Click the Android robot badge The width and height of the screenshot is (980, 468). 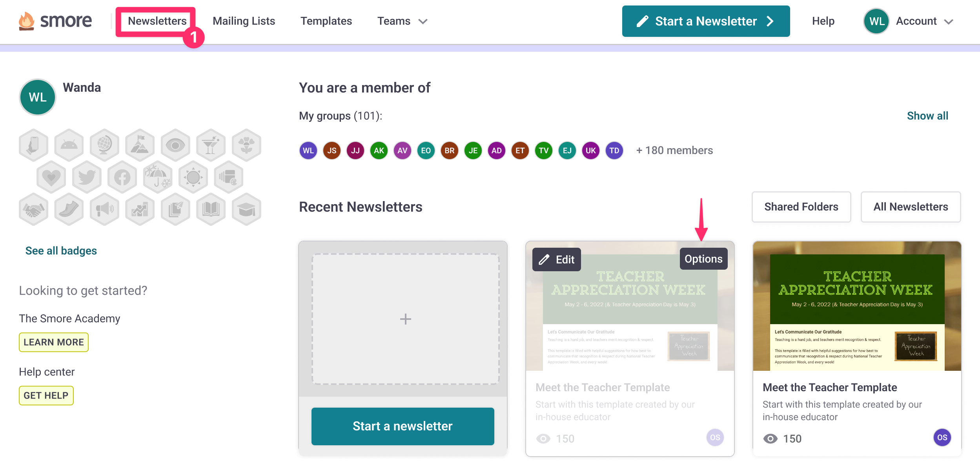[x=69, y=145]
